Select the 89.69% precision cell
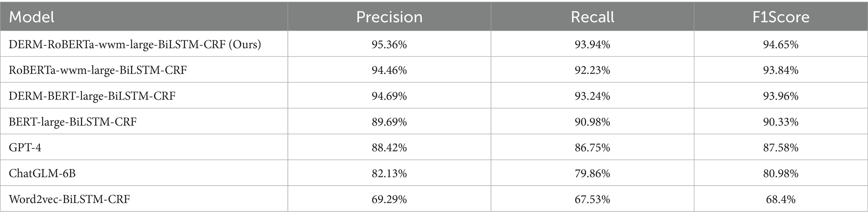The width and height of the screenshot is (868, 219). [389, 122]
